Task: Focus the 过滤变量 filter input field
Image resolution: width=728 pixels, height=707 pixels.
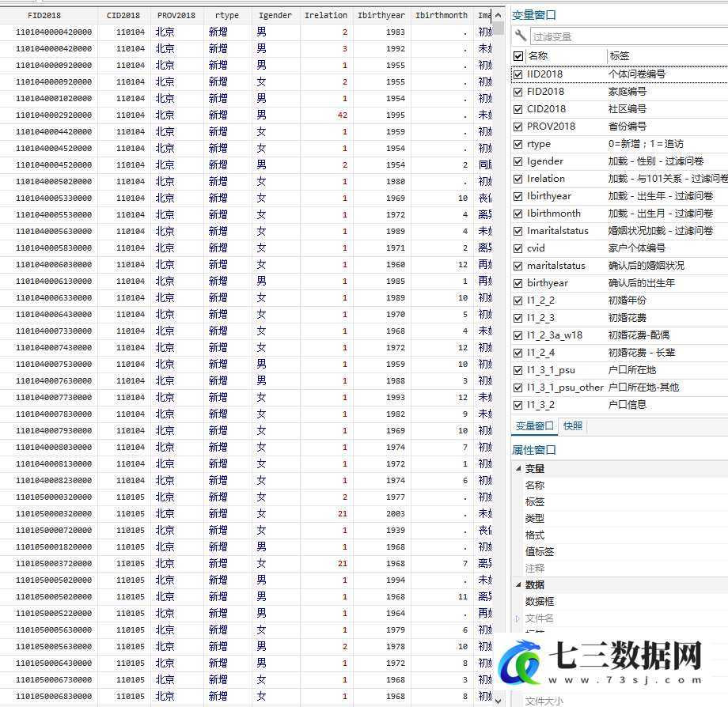Action: [628, 36]
